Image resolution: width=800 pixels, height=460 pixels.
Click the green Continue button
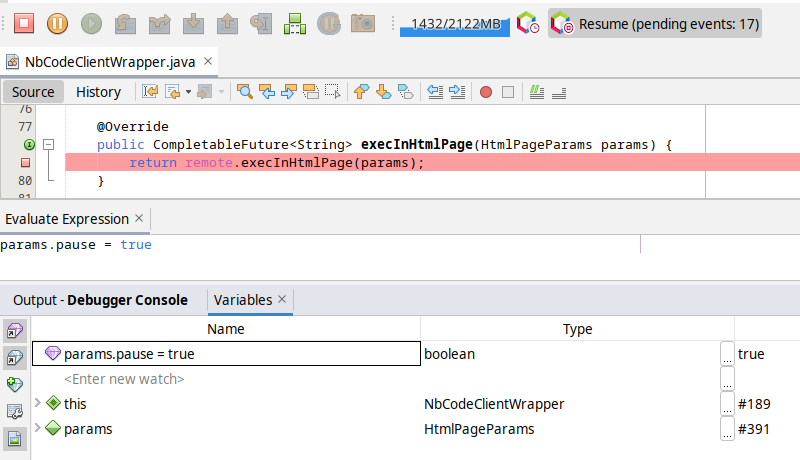tap(91, 23)
